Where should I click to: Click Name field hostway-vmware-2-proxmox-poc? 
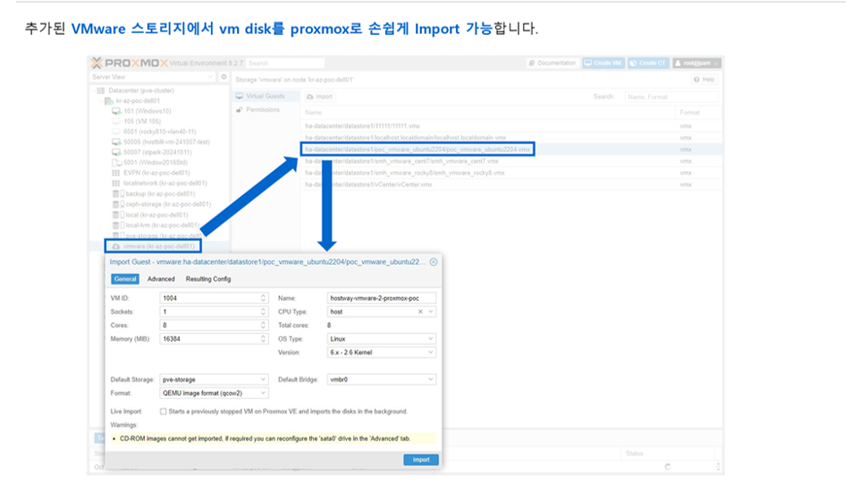pos(382,298)
